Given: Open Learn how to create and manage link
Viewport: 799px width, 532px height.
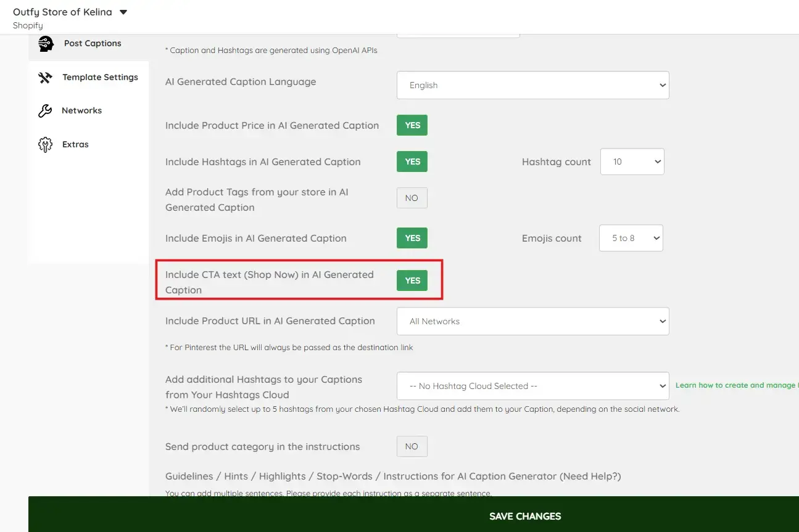Looking at the screenshot, I should [737, 385].
